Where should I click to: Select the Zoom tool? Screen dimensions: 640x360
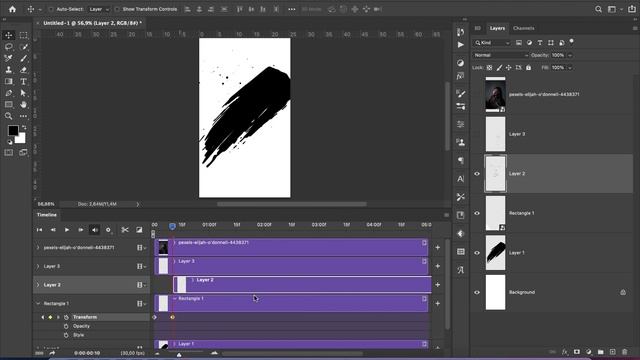[x=9, y=116]
